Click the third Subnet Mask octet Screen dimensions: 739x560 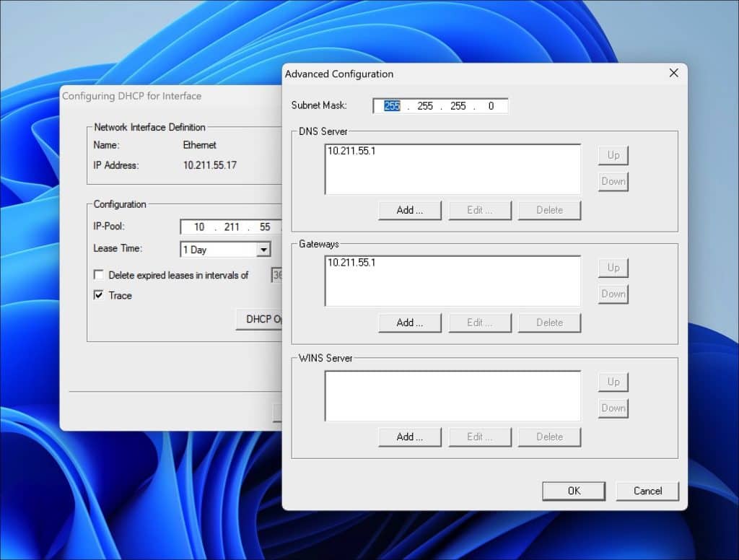coord(458,106)
